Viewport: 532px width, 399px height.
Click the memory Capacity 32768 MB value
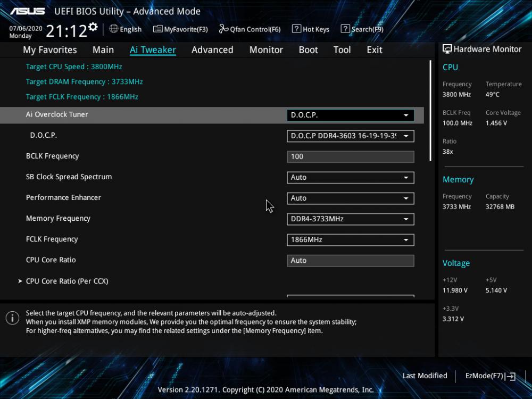pyautogui.click(x=500, y=206)
